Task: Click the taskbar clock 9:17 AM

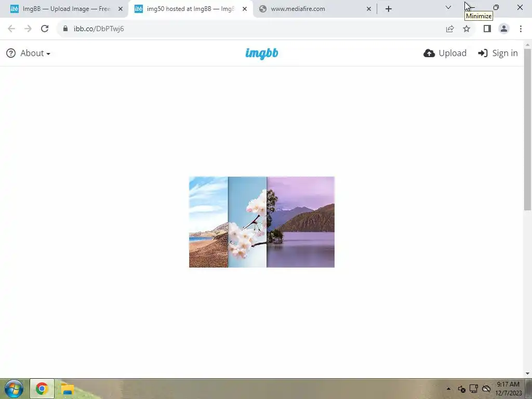Action: tap(508, 384)
